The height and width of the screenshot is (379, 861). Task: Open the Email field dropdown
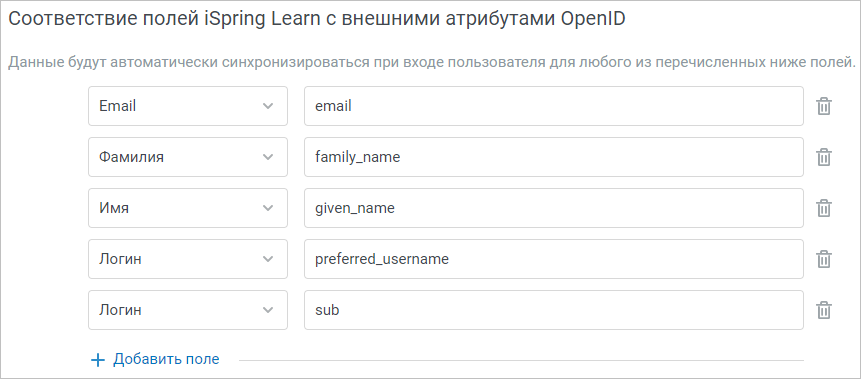188,106
